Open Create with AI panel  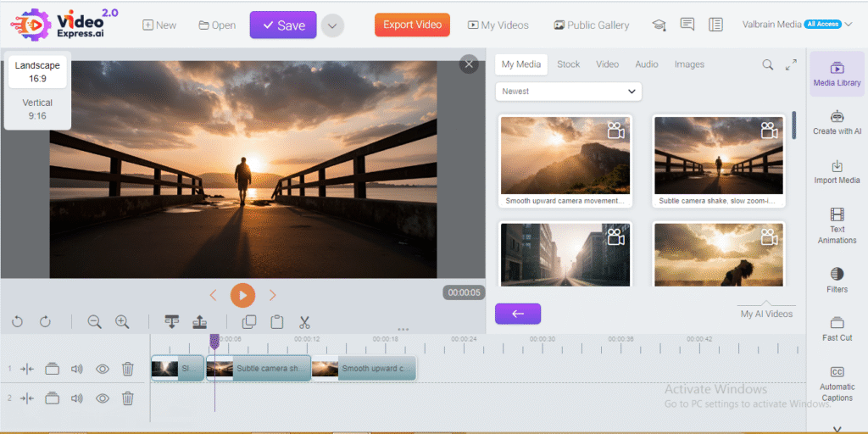[837, 123]
